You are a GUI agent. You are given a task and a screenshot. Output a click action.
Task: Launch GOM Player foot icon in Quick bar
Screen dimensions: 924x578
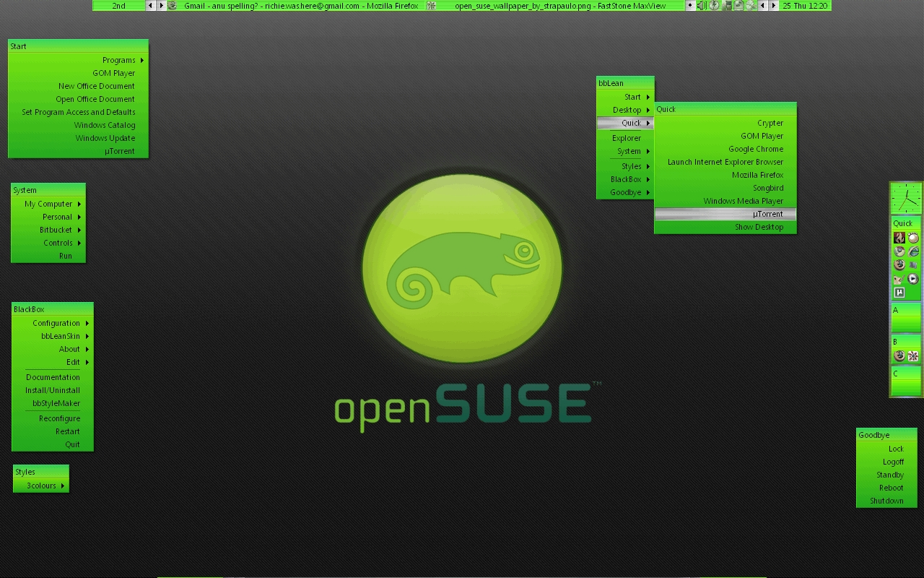click(x=913, y=238)
